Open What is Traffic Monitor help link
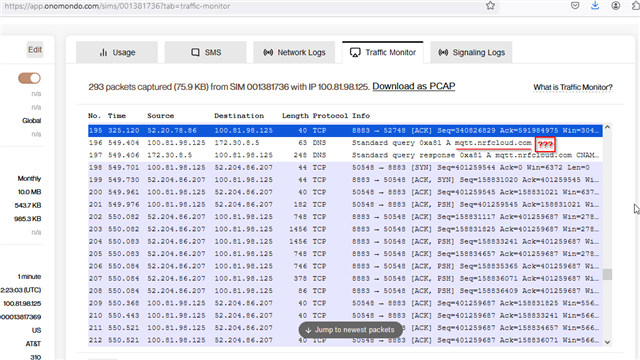Screen dimensions: 640x360 [x=573, y=87]
